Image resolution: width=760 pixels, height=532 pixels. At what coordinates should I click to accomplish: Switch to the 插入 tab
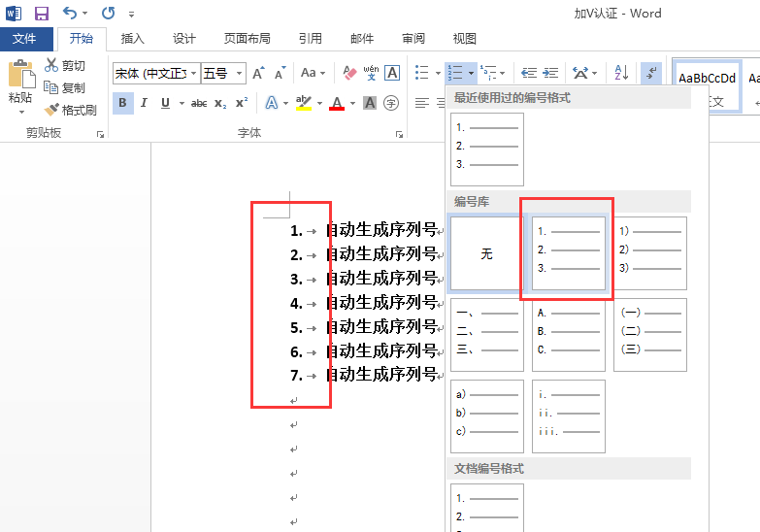(132, 39)
